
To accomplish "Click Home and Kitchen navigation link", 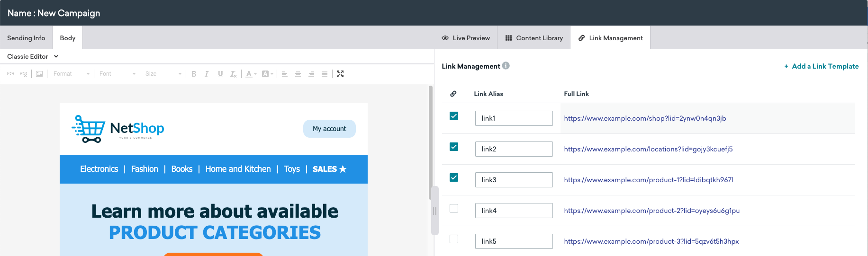I will coord(238,169).
